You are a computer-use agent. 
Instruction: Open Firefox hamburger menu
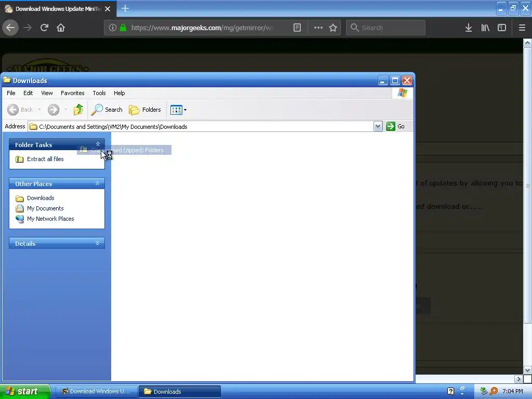[x=522, y=28]
